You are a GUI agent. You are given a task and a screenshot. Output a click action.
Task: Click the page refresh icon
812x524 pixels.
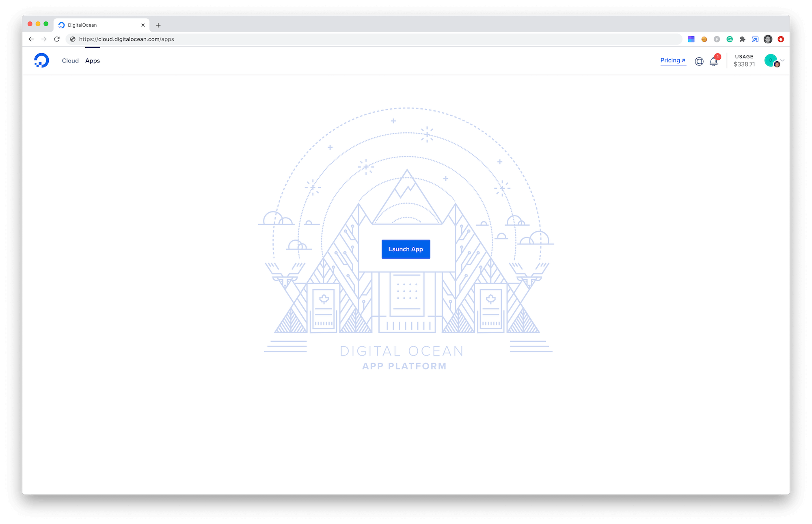pos(57,39)
